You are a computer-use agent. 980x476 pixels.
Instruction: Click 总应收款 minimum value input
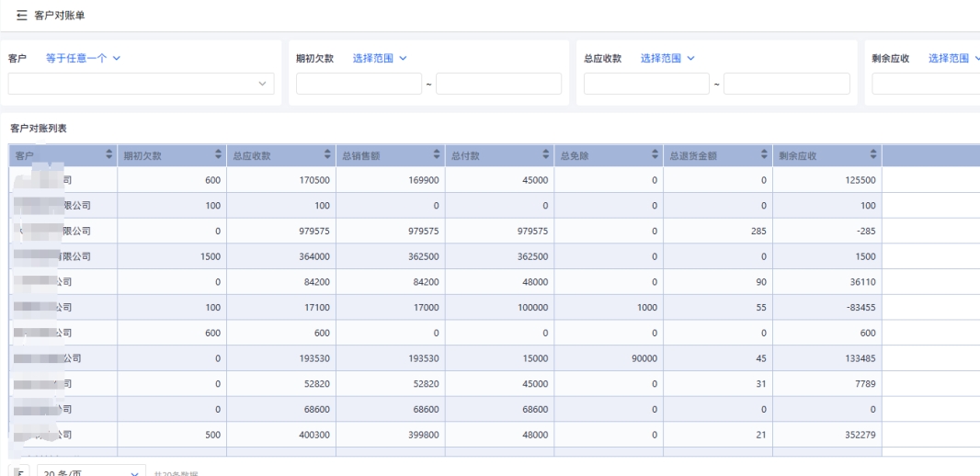click(x=647, y=84)
